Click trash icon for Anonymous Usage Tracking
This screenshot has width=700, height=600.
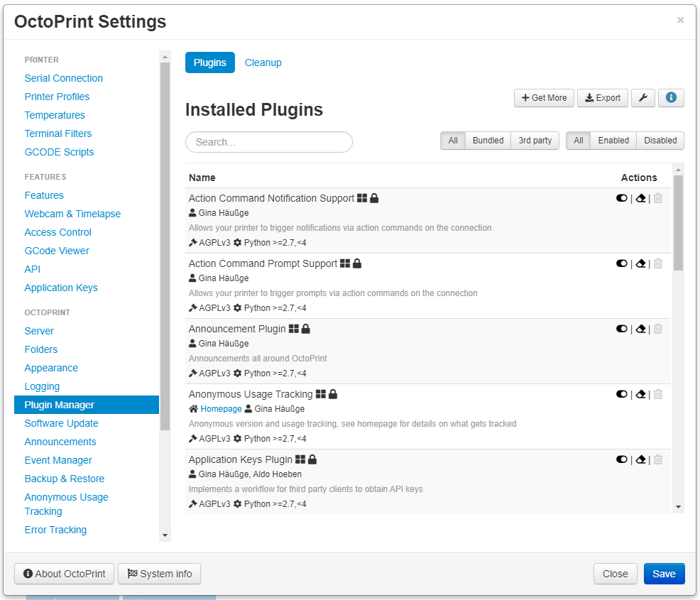(x=658, y=394)
